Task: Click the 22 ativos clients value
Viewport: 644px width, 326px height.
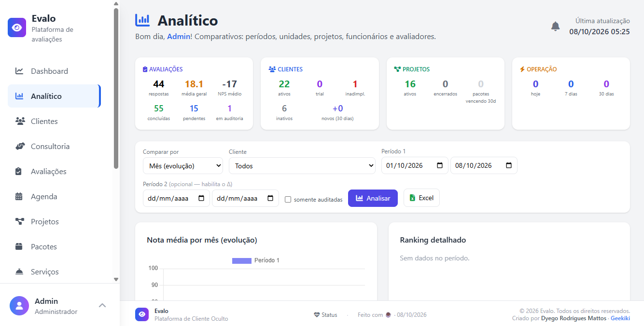Action: [x=284, y=84]
